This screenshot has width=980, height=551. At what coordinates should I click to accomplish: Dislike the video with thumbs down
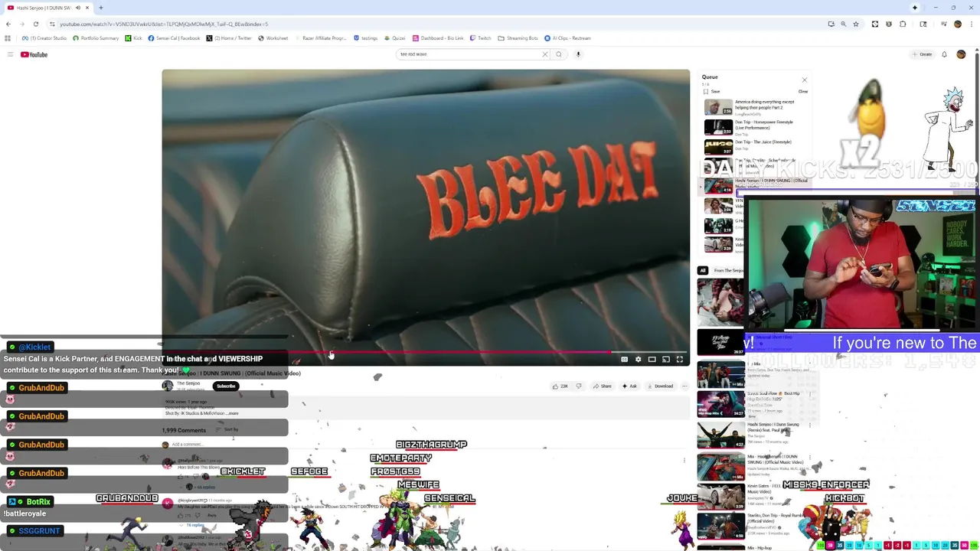click(579, 386)
